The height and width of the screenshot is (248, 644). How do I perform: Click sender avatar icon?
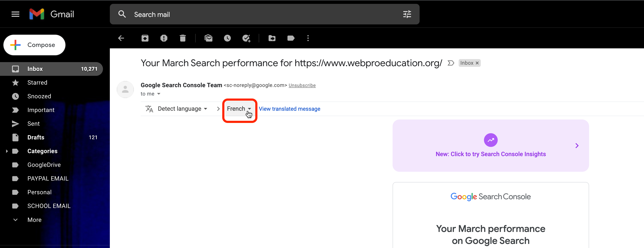tap(125, 89)
